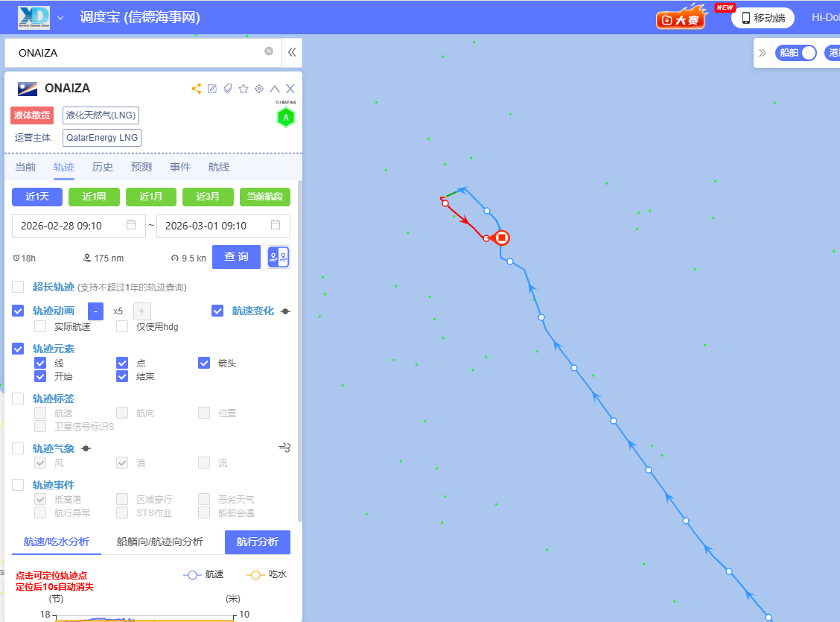Viewport: 840px width, 622px height.
Task: Open the edit note icon beside ONAIZA
Action: [x=212, y=89]
